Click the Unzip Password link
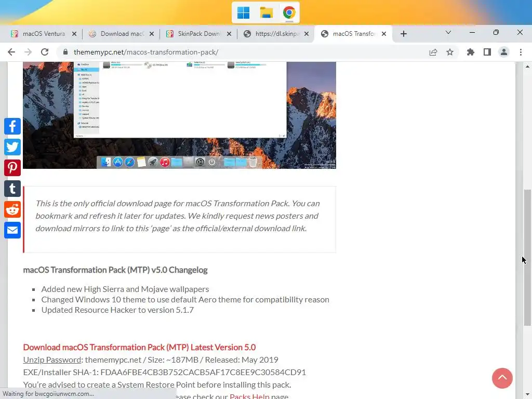 [52, 360]
